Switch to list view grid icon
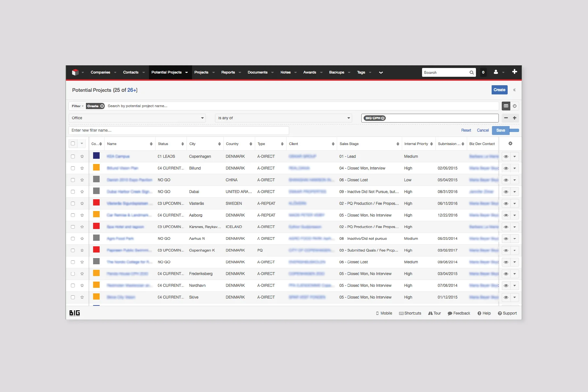588x392 pixels. 506,106
